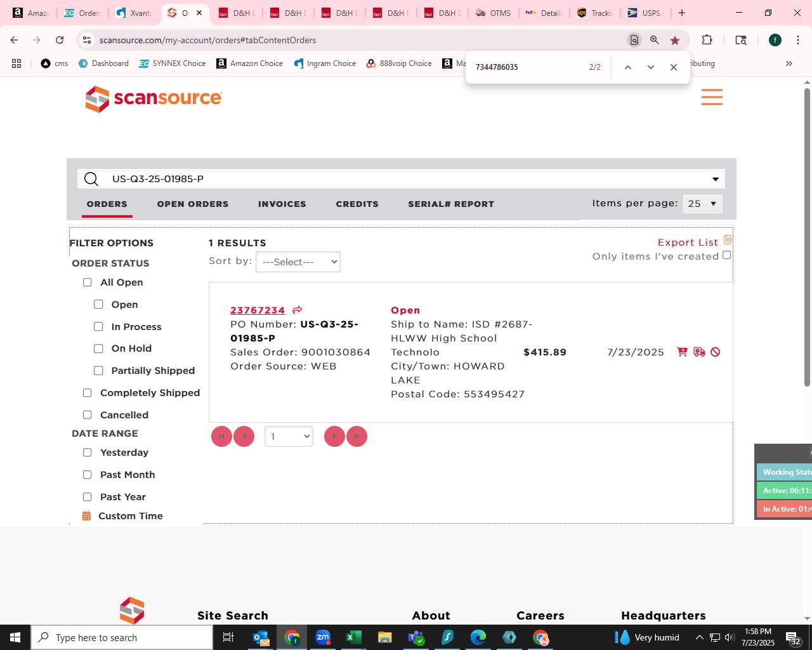Expand the search field dropdown arrow
Image resolution: width=812 pixels, height=650 pixels.
point(716,179)
